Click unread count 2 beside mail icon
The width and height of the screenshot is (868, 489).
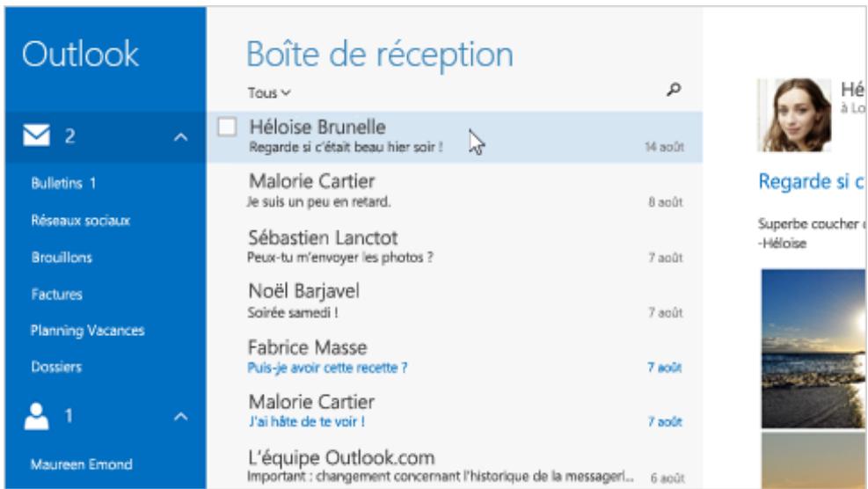click(x=69, y=136)
